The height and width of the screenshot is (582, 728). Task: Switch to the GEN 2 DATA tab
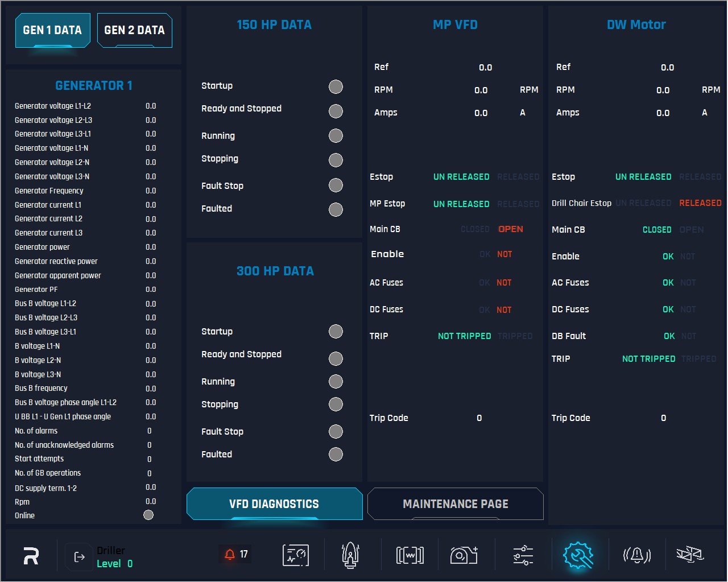pos(134,30)
